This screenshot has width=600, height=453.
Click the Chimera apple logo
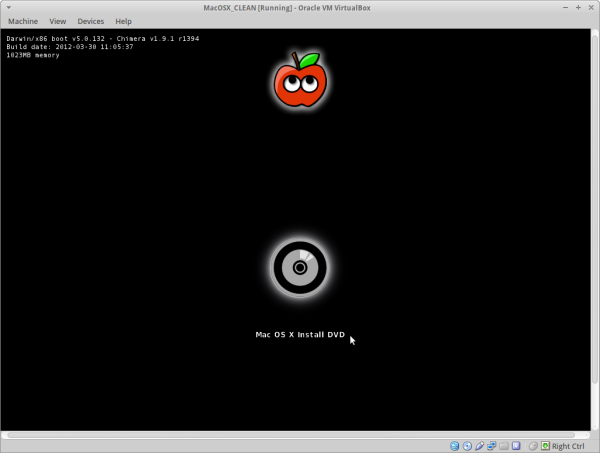click(x=300, y=80)
